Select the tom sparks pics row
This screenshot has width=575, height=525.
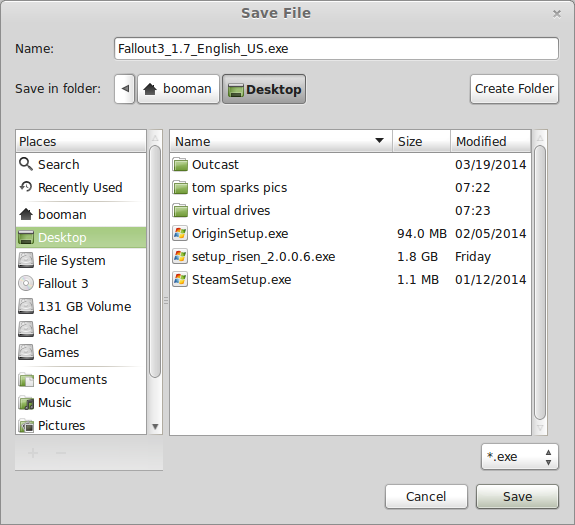click(x=350, y=187)
